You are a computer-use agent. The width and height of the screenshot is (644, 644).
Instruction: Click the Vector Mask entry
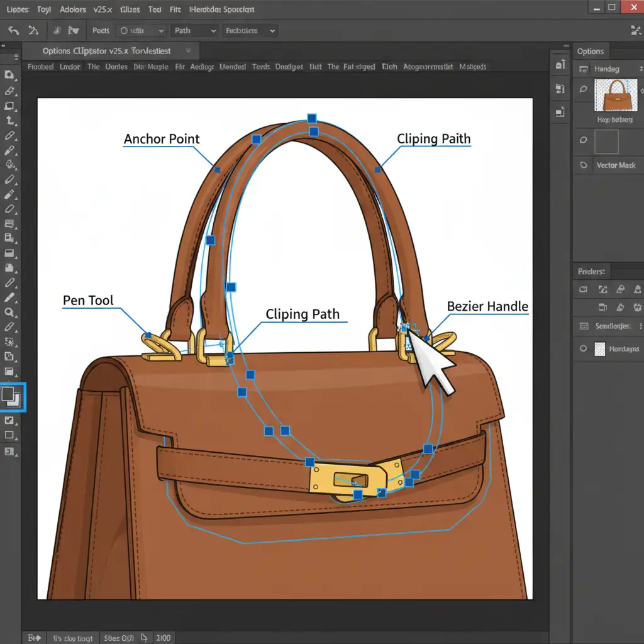615,165
